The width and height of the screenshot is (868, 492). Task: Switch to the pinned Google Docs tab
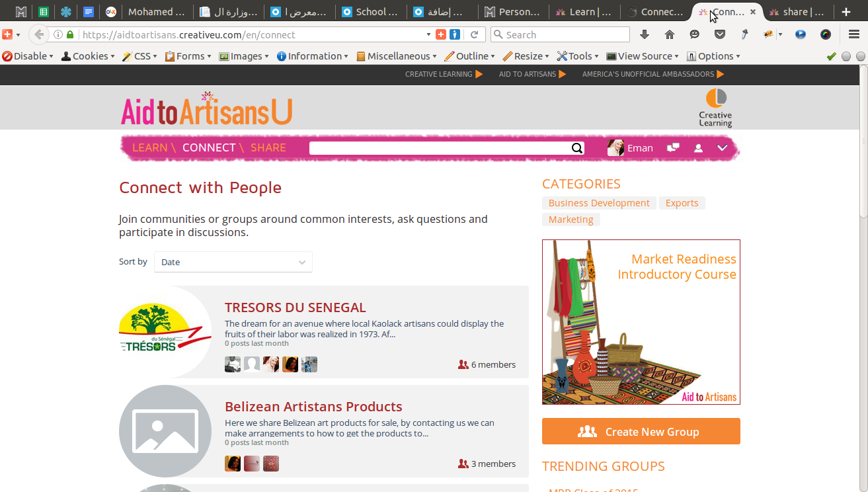[x=88, y=12]
